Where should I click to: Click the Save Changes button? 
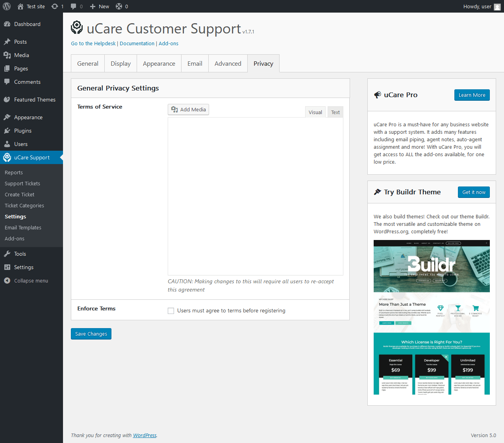coord(91,334)
